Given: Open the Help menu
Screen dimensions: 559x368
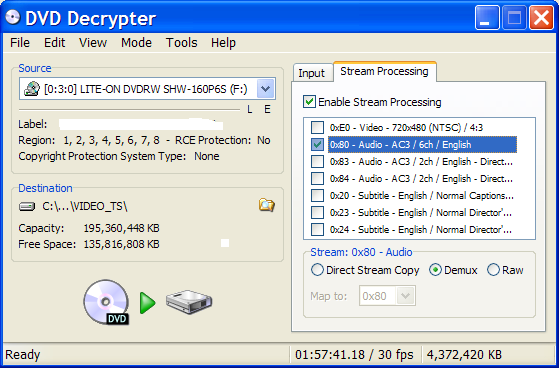Looking at the screenshot, I should [x=223, y=43].
